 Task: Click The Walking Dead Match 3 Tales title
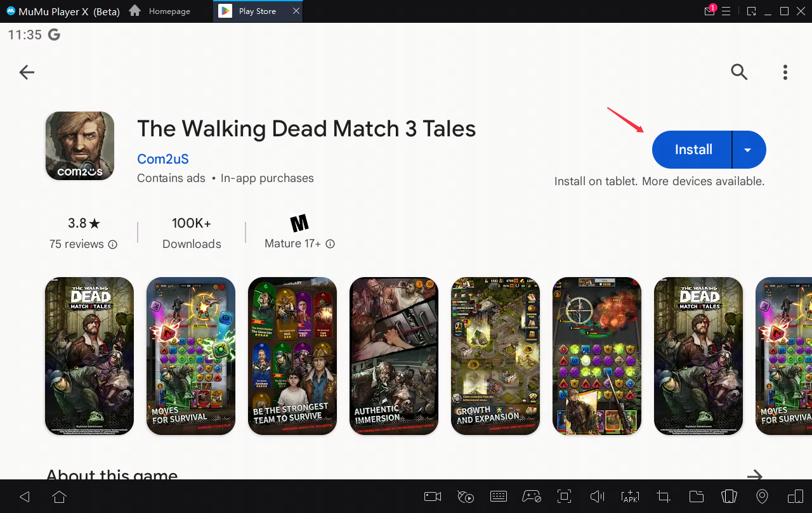(x=306, y=129)
